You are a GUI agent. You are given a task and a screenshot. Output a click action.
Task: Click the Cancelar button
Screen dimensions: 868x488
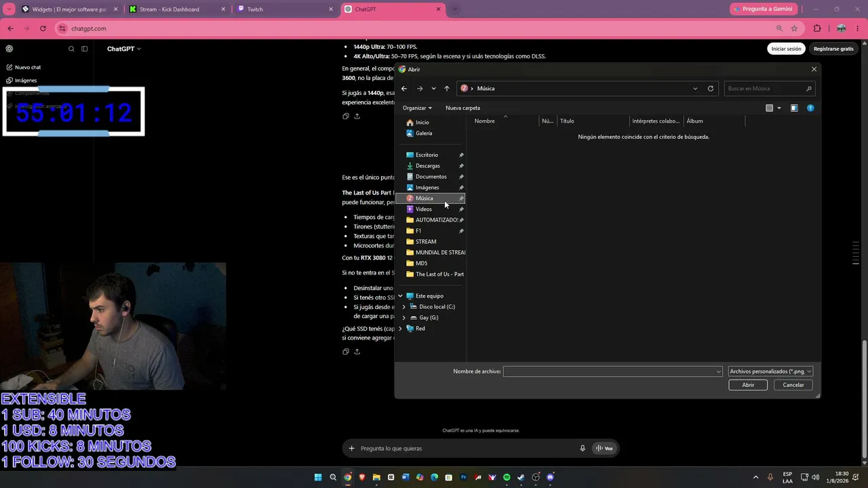(x=793, y=385)
